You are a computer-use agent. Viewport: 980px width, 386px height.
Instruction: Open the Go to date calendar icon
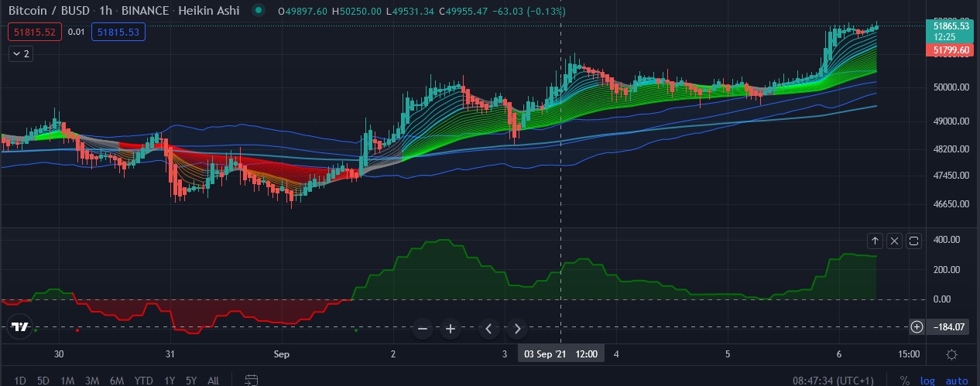point(251,380)
